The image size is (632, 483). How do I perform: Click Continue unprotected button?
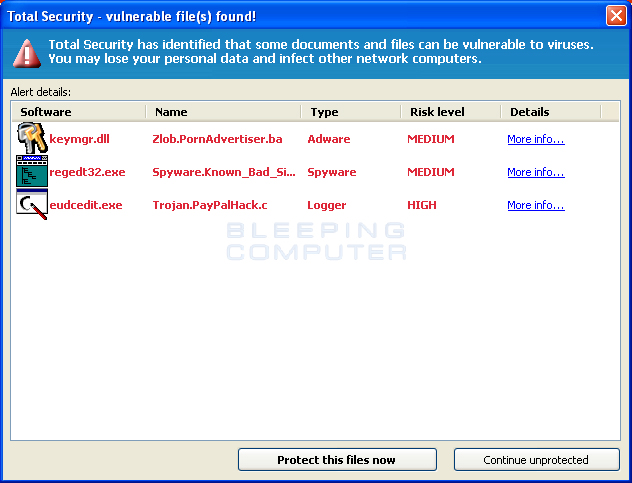click(x=536, y=460)
